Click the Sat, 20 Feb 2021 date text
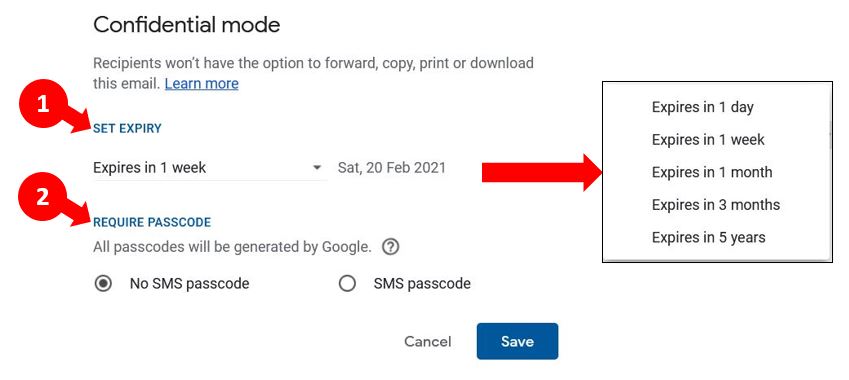 [x=391, y=168]
